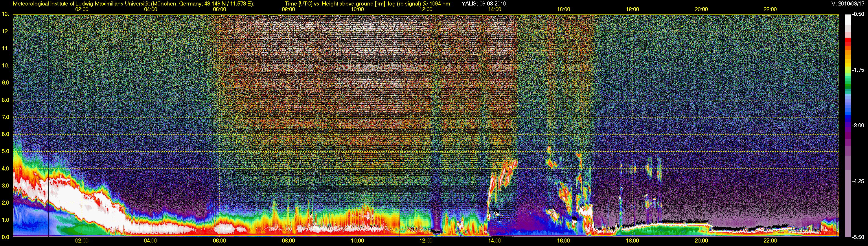Screen dimensions: 868x246
Task: Click the '08:00' label on the bottom time axis
Action: (x=288, y=241)
